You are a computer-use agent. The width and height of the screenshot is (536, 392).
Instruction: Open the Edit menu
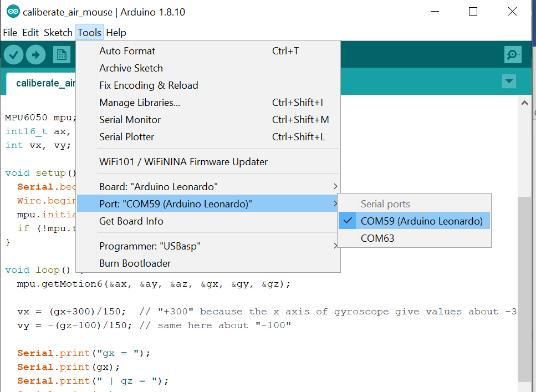point(30,33)
